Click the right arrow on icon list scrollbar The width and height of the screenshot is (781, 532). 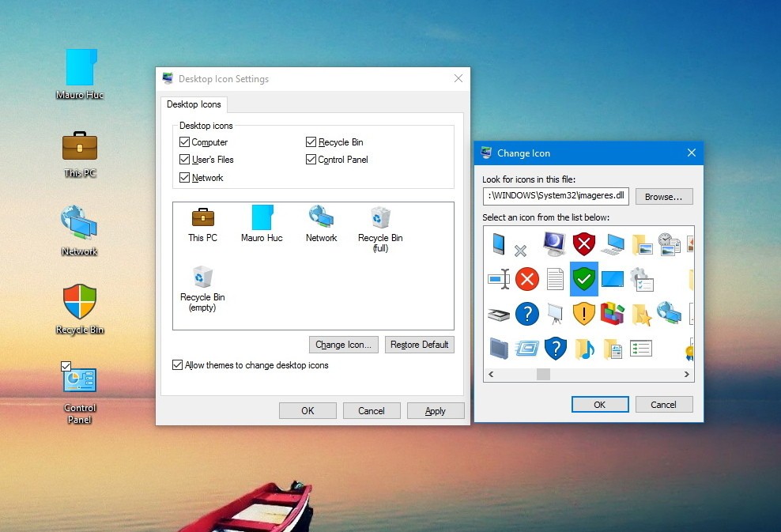(x=685, y=374)
